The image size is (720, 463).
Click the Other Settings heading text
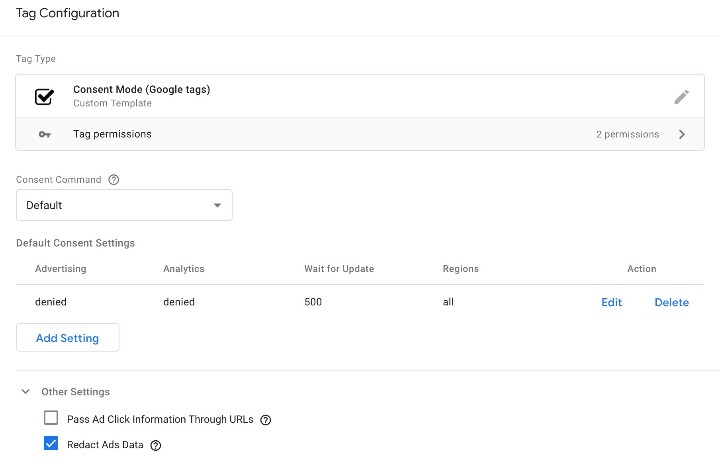[75, 392]
